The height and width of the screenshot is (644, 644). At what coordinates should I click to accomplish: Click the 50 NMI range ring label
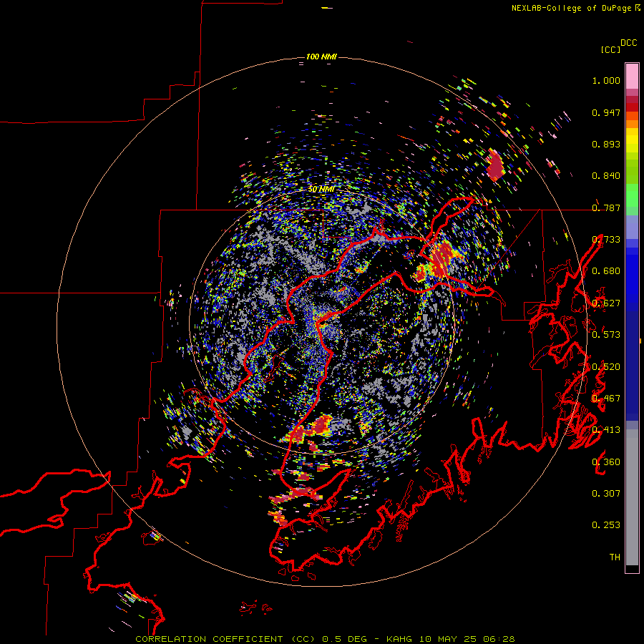click(x=321, y=190)
